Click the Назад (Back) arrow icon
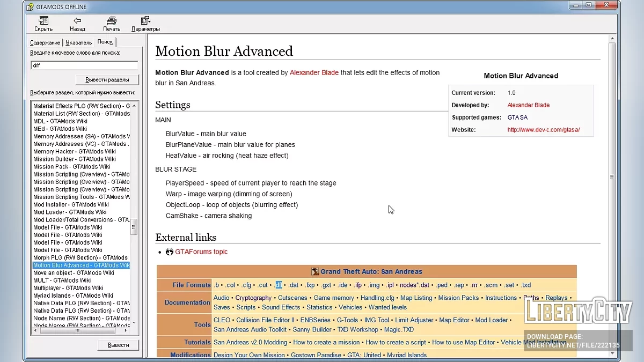644x362 pixels. (77, 21)
